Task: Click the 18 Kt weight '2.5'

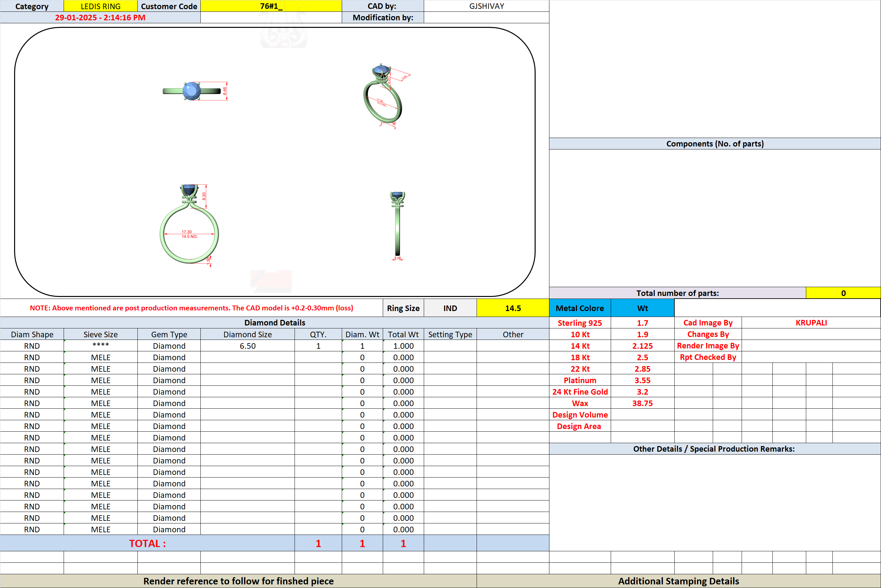Action: click(x=642, y=357)
